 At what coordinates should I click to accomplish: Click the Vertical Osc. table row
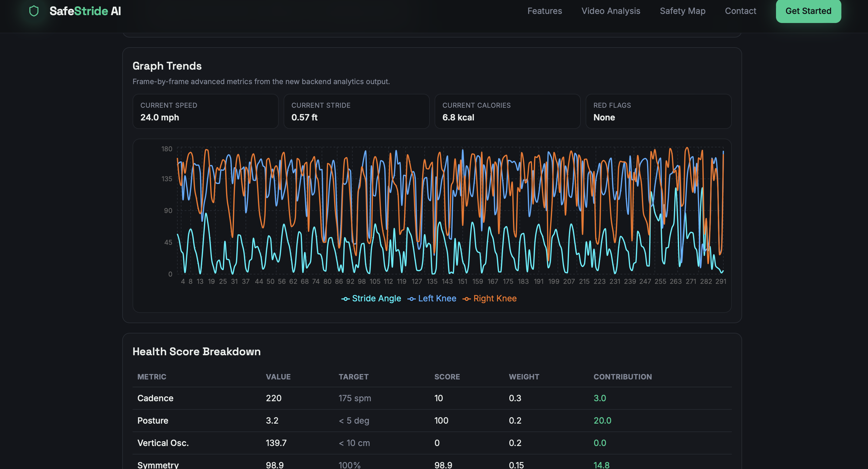pyautogui.click(x=432, y=443)
